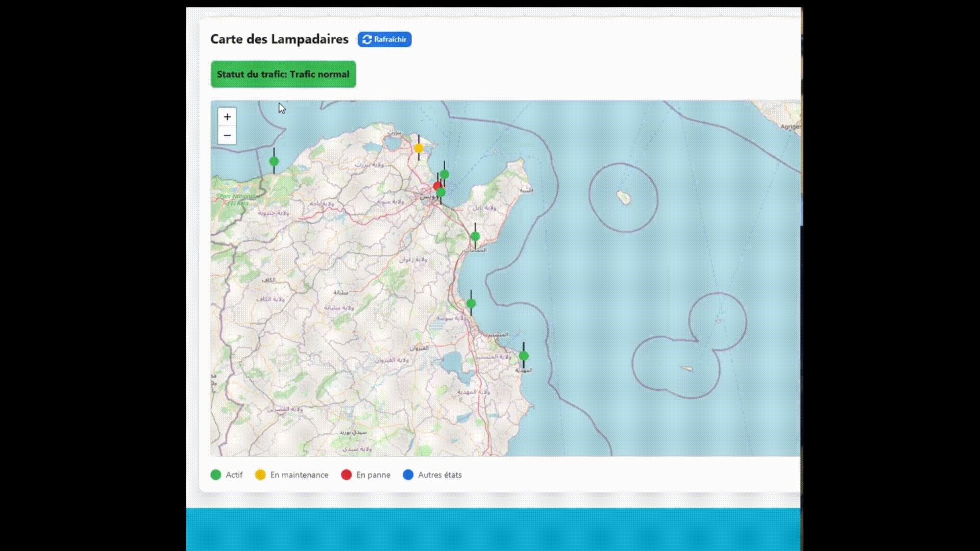
Task: Zoom in on the map with plus button
Action: [x=227, y=117]
